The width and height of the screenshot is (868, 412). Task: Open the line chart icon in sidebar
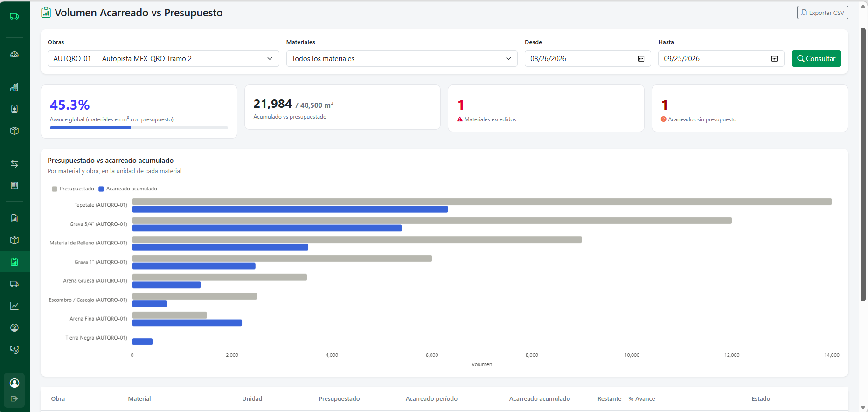[x=14, y=306]
